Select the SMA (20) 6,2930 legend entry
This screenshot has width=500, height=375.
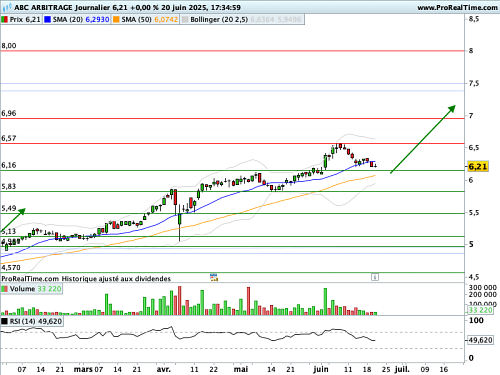point(81,20)
